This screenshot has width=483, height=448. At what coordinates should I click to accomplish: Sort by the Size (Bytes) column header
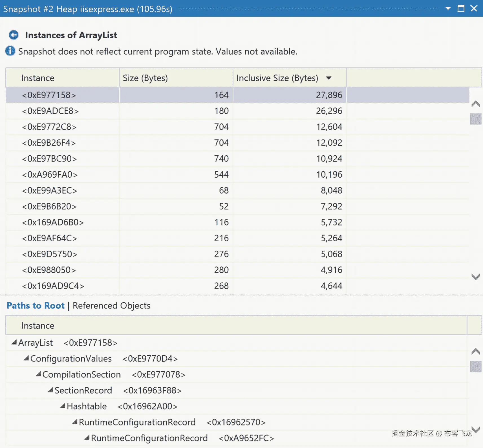coord(145,78)
